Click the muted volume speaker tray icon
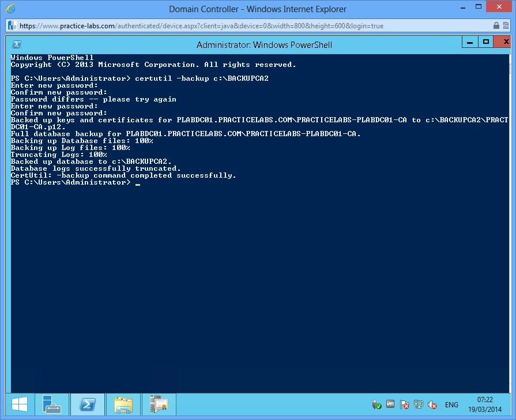 click(x=432, y=404)
